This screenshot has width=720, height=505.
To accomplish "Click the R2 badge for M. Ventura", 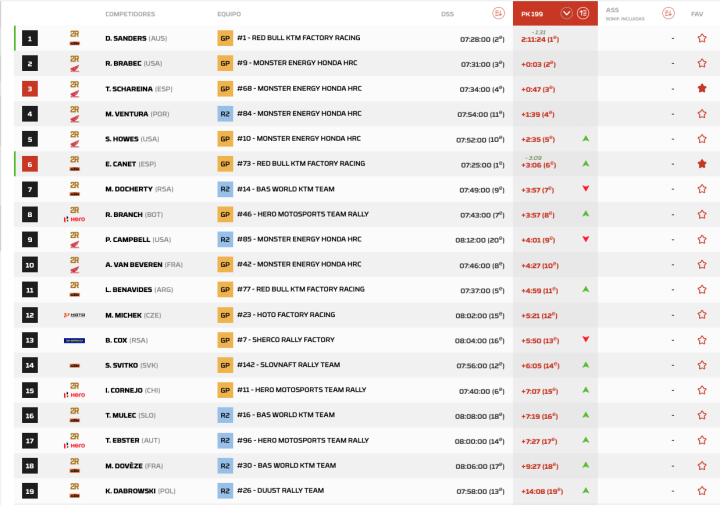I will (x=225, y=114).
